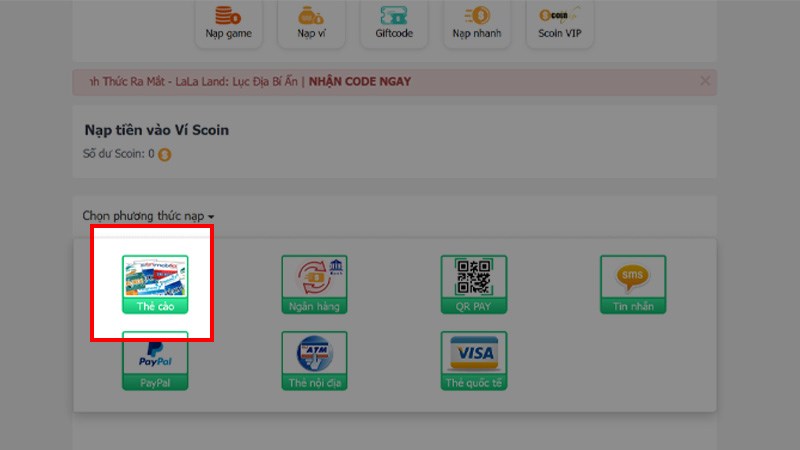The image size is (800, 450).
Task: Open the Nạp ví tab
Action: coord(311,23)
